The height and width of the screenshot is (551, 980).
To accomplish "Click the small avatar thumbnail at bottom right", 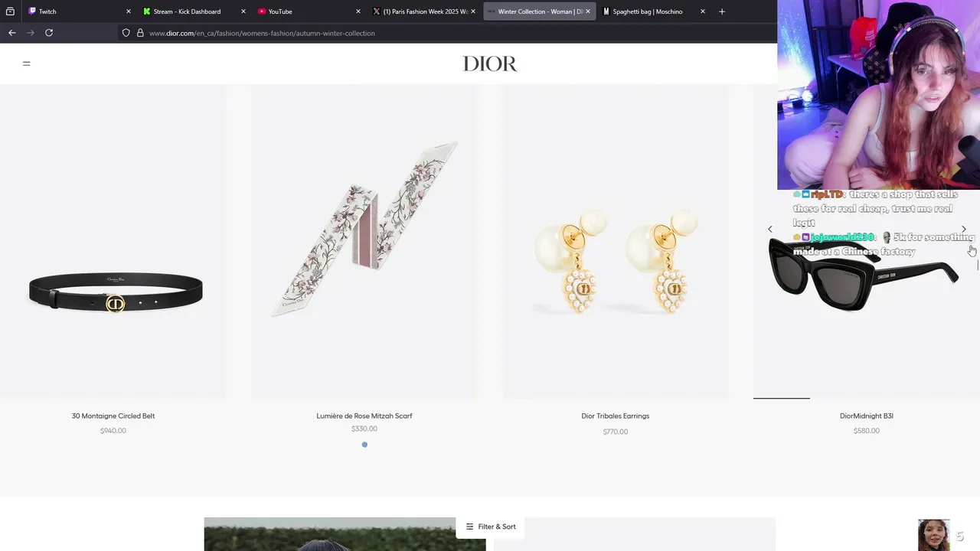I will pyautogui.click(x=933, y=535).
